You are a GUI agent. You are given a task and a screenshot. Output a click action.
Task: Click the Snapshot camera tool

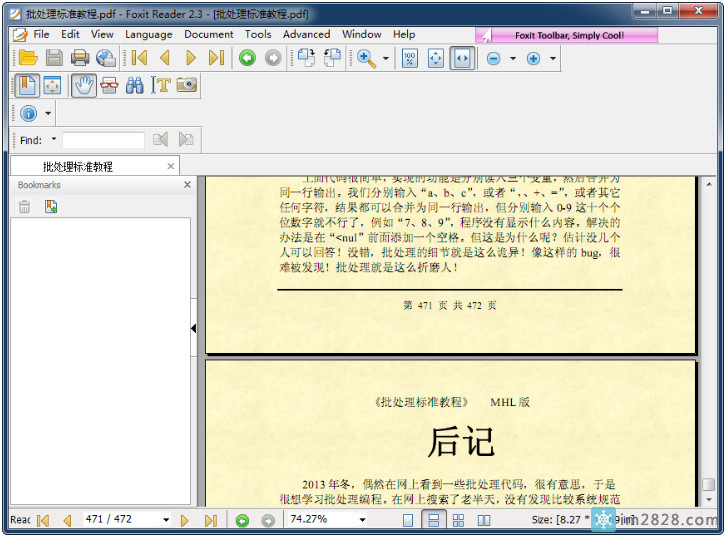186,86
